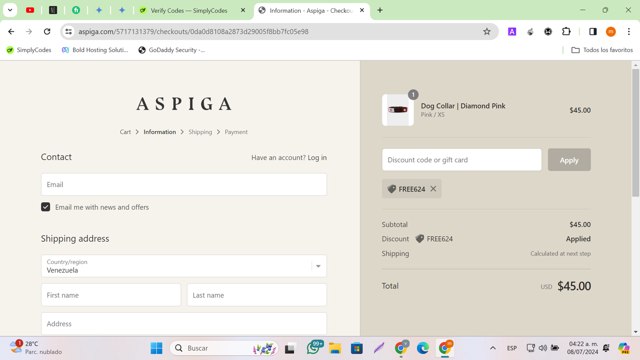Toggle the browser side panel
Viewport: 640px width, 360px height.
click(593, 31)
